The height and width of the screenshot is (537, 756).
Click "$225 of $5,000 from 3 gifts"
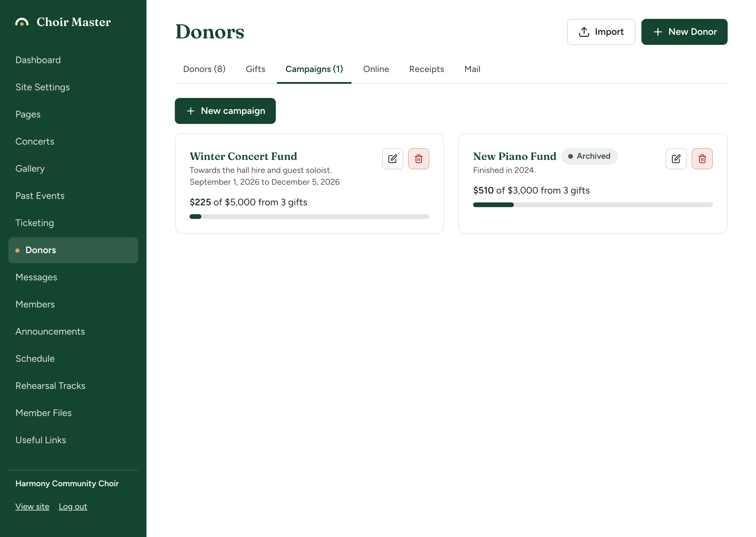[x=248, y=202]
